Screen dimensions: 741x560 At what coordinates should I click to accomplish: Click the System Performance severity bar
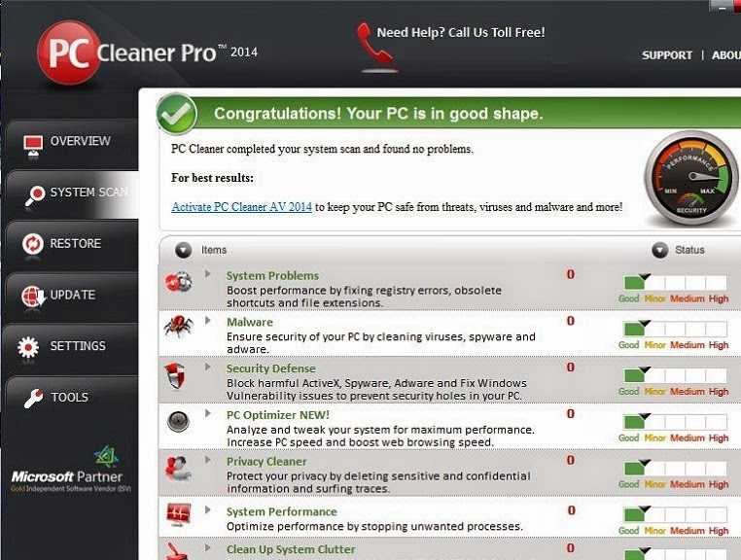click(675, 514)
